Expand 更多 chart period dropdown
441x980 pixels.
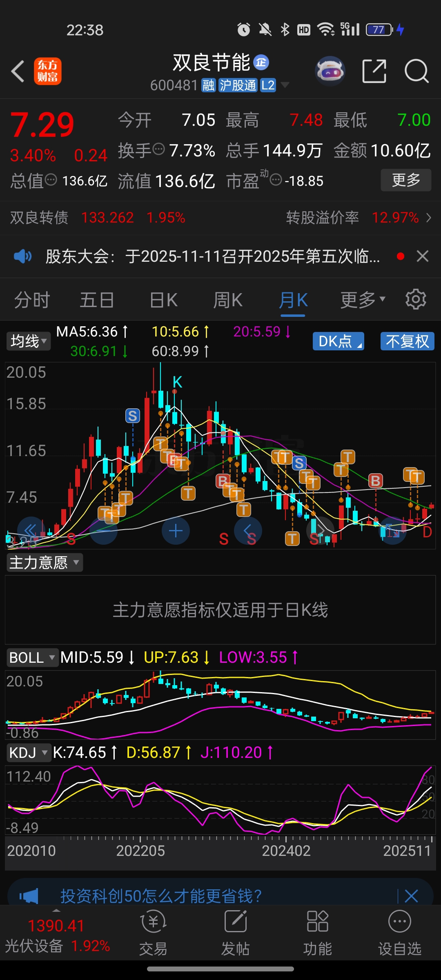[363, 300]
